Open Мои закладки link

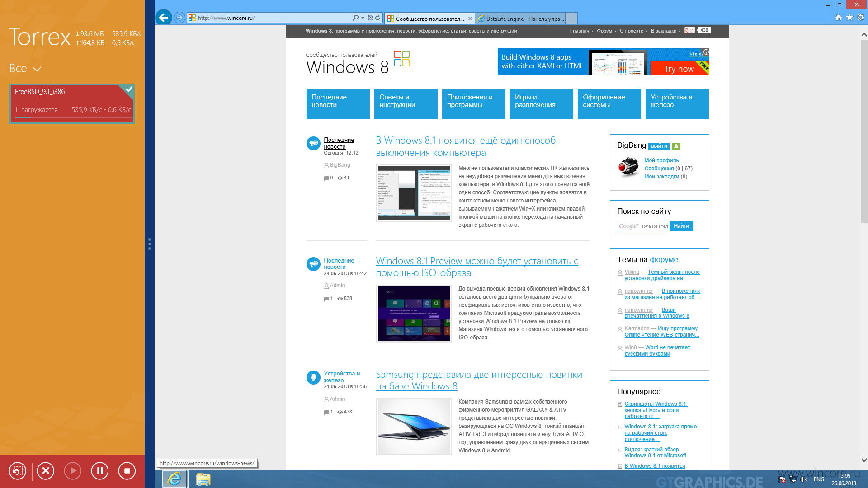(661, 177)
